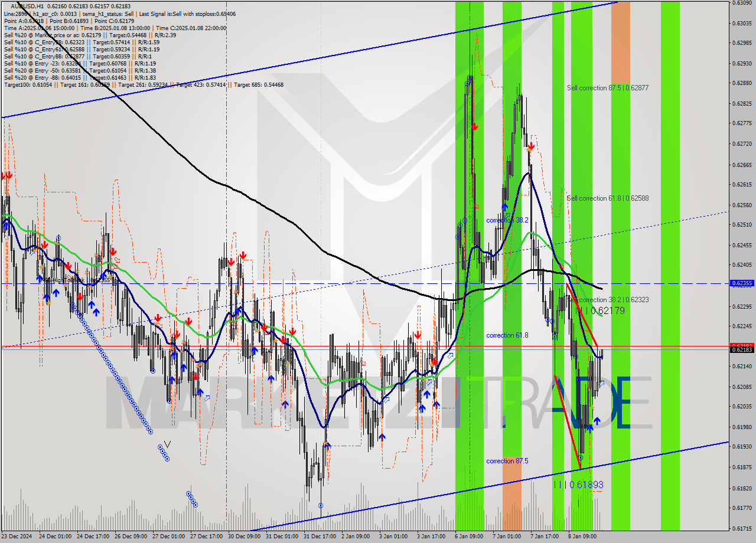Click the 'Sell correction 61.8 | 0.62588' label
Viewport: 756px width, 543px height.
608,198
